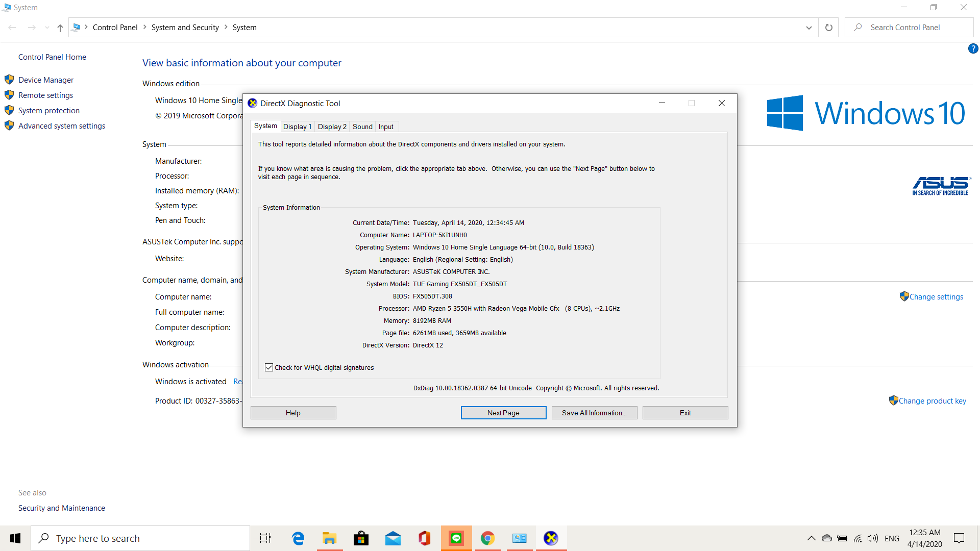
Task: Click the back navigation arrow
Action: coord(12,28)
